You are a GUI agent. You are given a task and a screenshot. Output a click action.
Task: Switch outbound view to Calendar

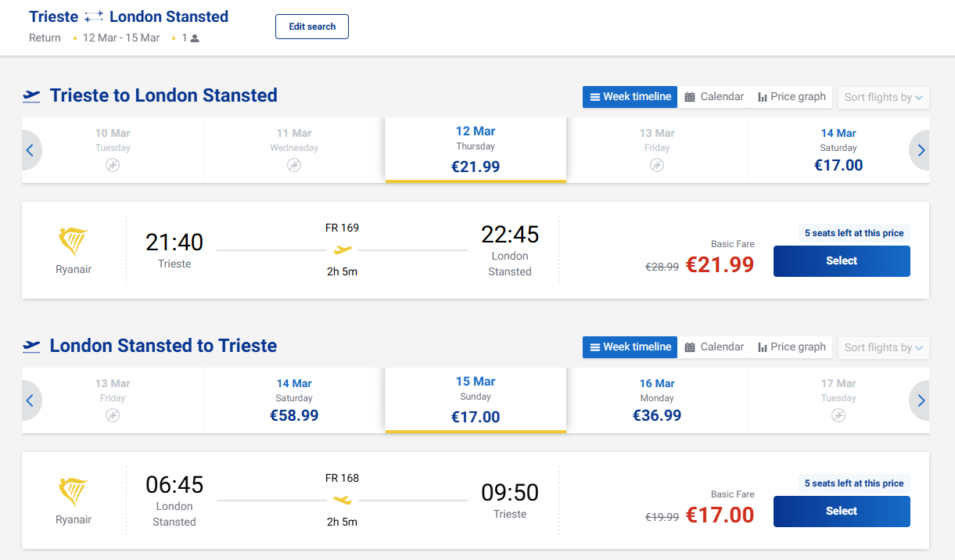point(714,97)
